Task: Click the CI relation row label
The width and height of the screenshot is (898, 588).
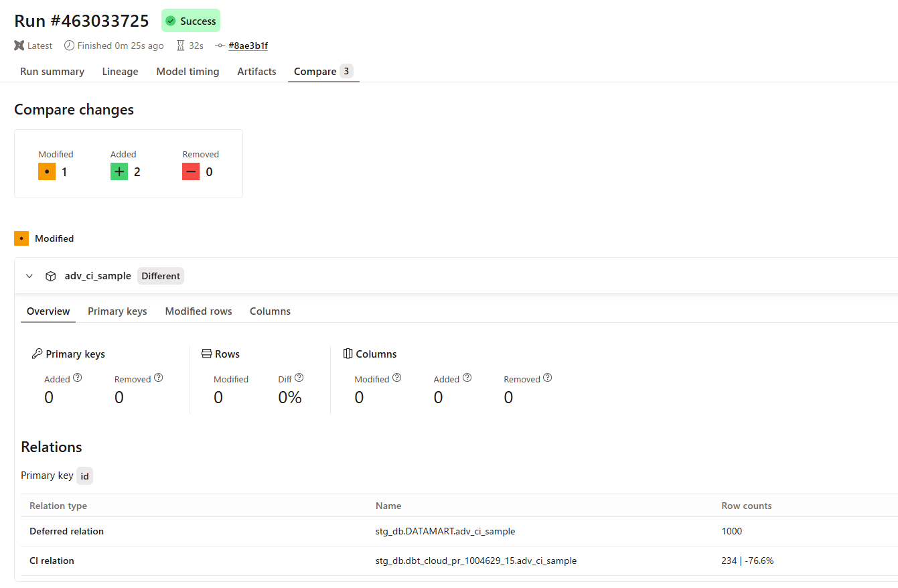Action: (x=52, y=561)
